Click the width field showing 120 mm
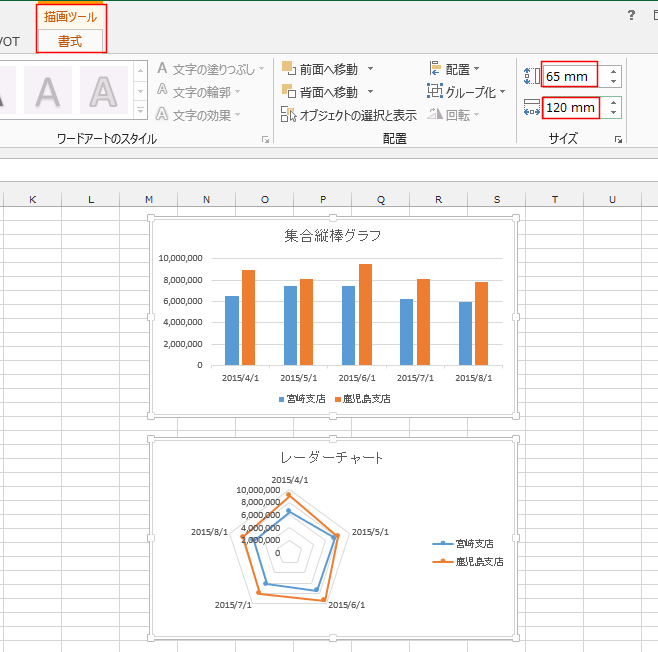Screen dimensions: 658x652 click(x=570, y=107)
